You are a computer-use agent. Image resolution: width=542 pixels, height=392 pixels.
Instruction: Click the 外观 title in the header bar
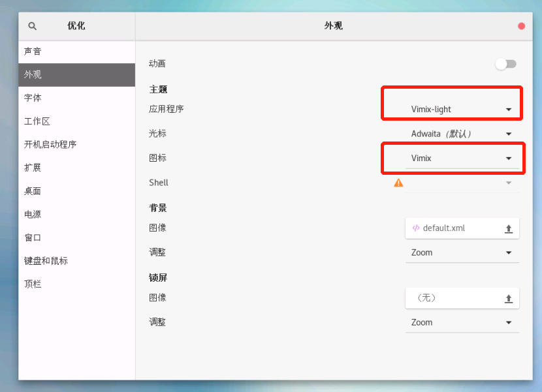(x=334, y=26)
